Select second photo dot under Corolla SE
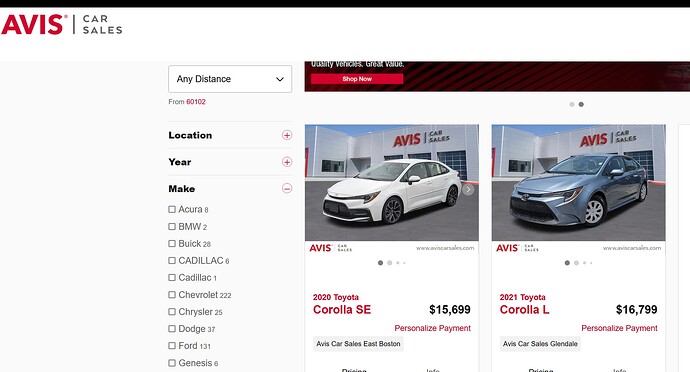The width and height of the screenshot is (690, 372). point(389,263)
